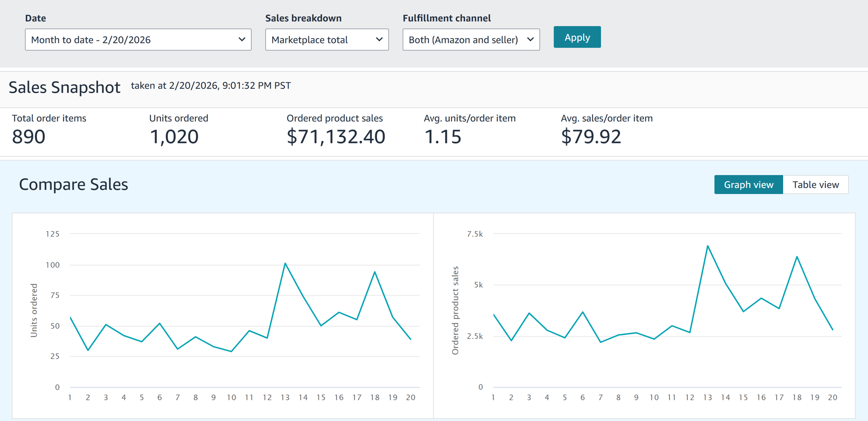Click the chevron beside Both (Amazon and seller)
The width and height of the screenshot is (868, 421).
[x=530, y=39]
